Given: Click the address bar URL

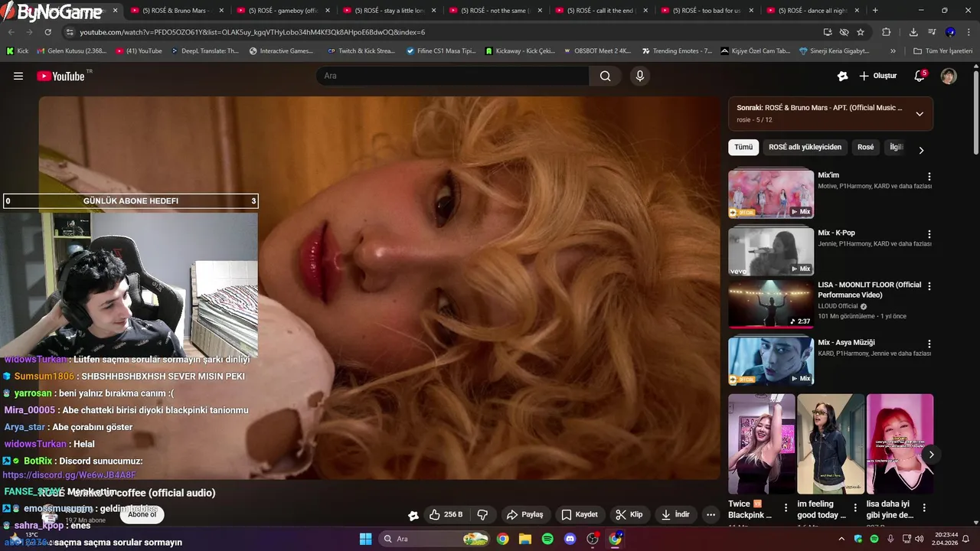Looking at the screenshot, I should point(253,32).
